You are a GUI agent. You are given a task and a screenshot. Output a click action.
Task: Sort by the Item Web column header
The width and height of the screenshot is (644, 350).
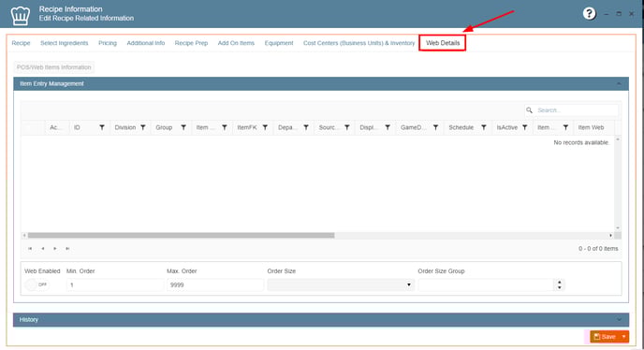591,127
